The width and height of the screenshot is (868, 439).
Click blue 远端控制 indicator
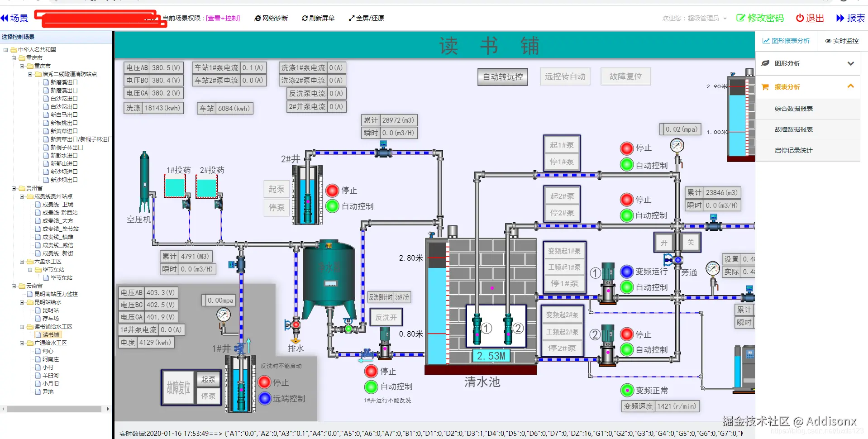(x=265, y=398)
